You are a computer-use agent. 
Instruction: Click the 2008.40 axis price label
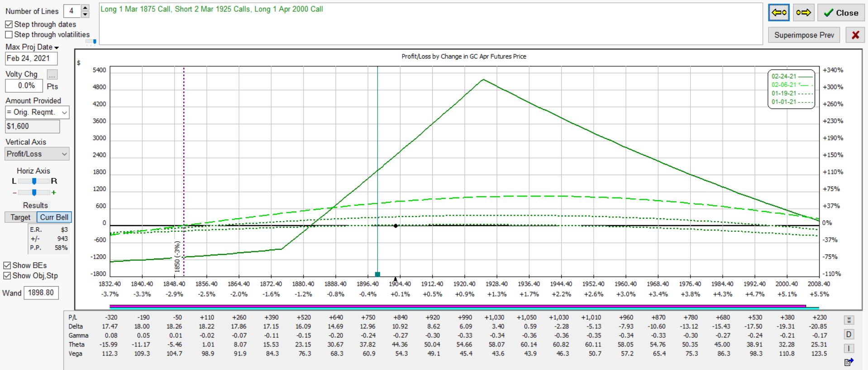(819, 284)
